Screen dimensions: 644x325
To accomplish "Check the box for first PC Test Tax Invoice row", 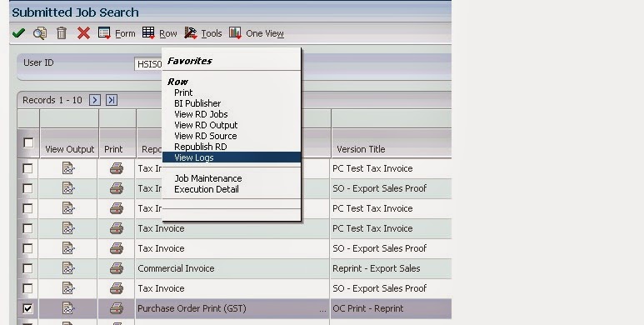I will [x=27, y=168].
